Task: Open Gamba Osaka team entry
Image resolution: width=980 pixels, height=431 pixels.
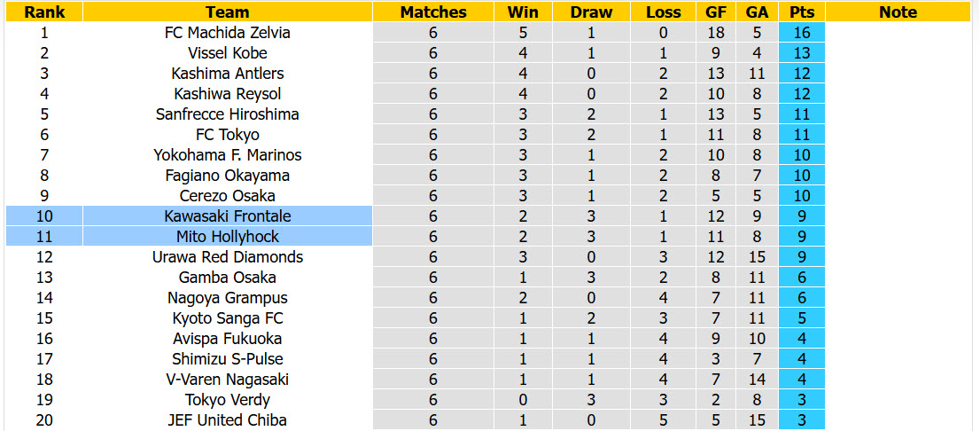Action: coord(228,278)
